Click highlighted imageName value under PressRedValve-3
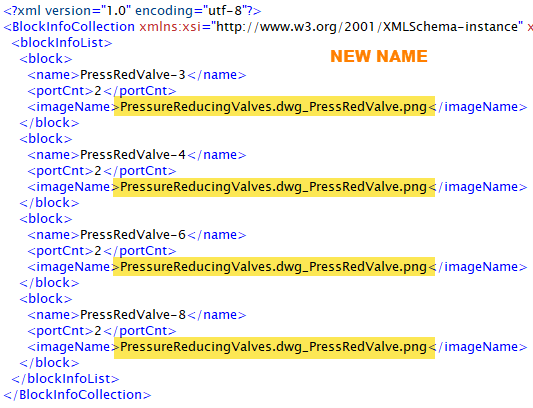Viewport: 533px width, 408px height. point(274,106)
